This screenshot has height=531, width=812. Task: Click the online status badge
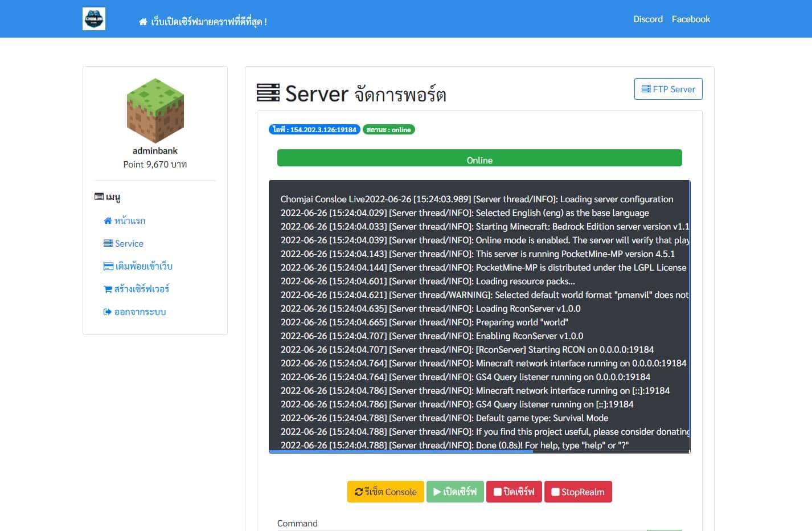click(389, 129)
